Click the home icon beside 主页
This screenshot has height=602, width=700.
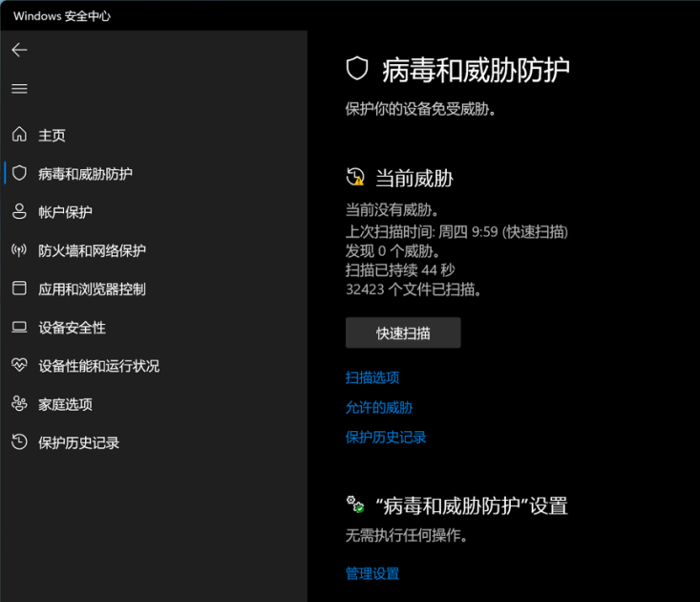point(19,134)
